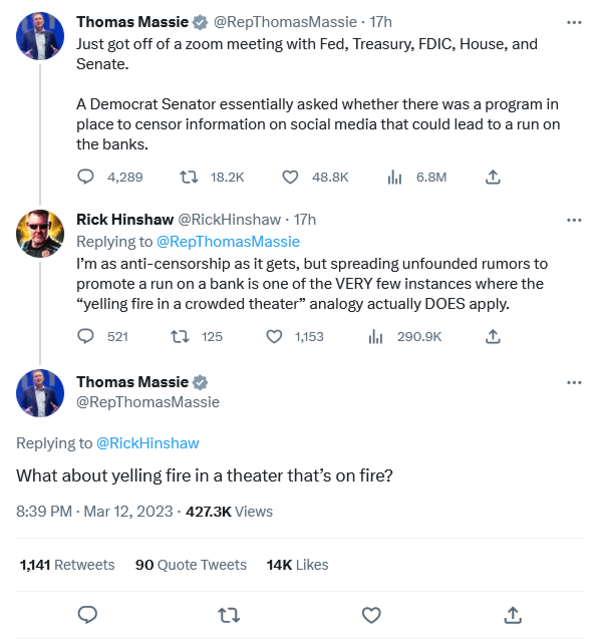Like the tweet with 48.8K likes

click(290, 177)
